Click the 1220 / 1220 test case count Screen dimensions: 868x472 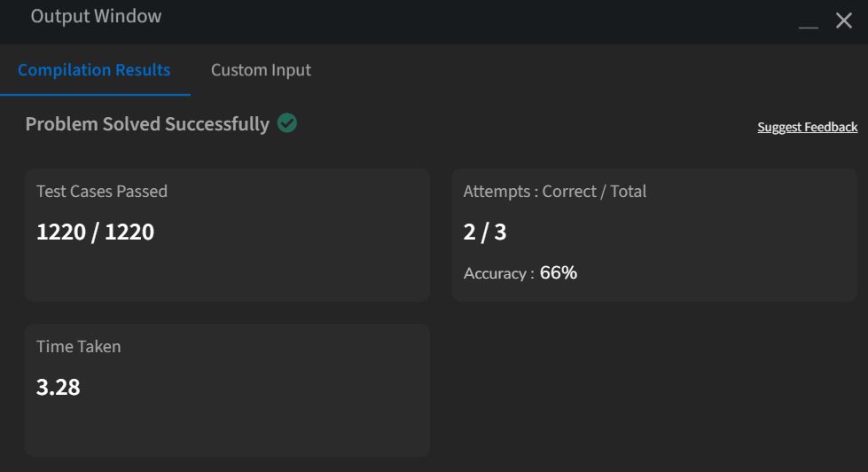click(x=95, y=232)
